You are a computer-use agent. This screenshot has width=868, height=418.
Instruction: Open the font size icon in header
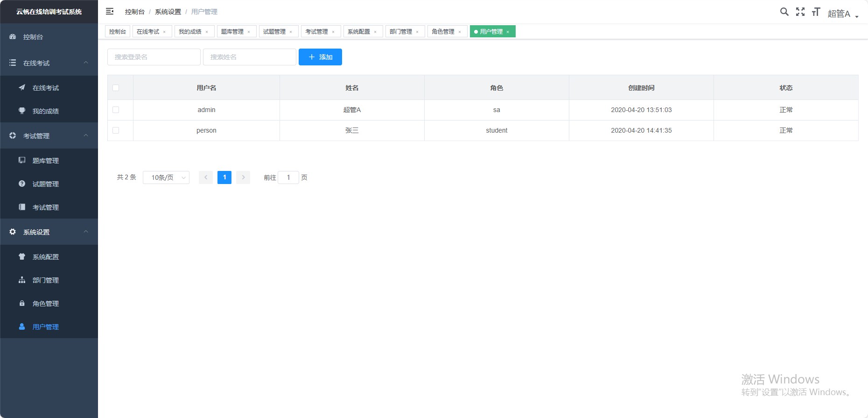tap(816, 12)
